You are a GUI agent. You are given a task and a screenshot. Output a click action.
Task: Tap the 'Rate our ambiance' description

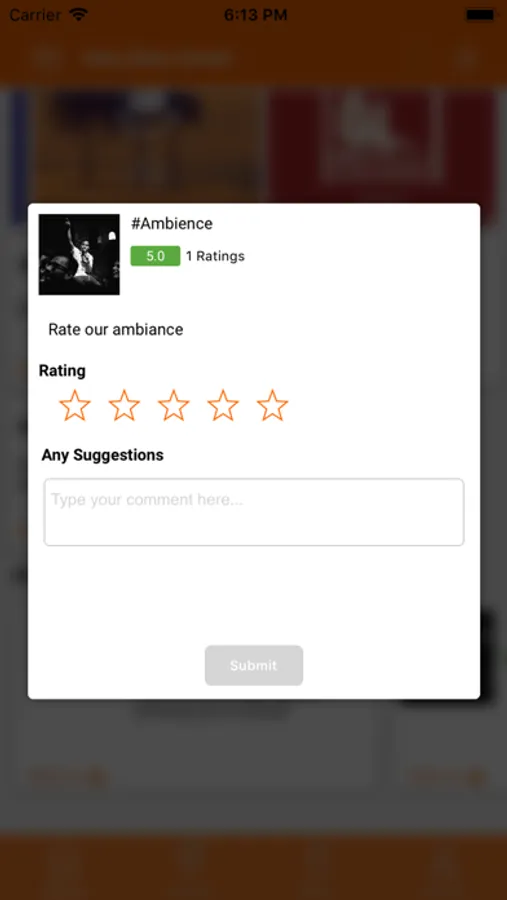(x=115, y=329)
